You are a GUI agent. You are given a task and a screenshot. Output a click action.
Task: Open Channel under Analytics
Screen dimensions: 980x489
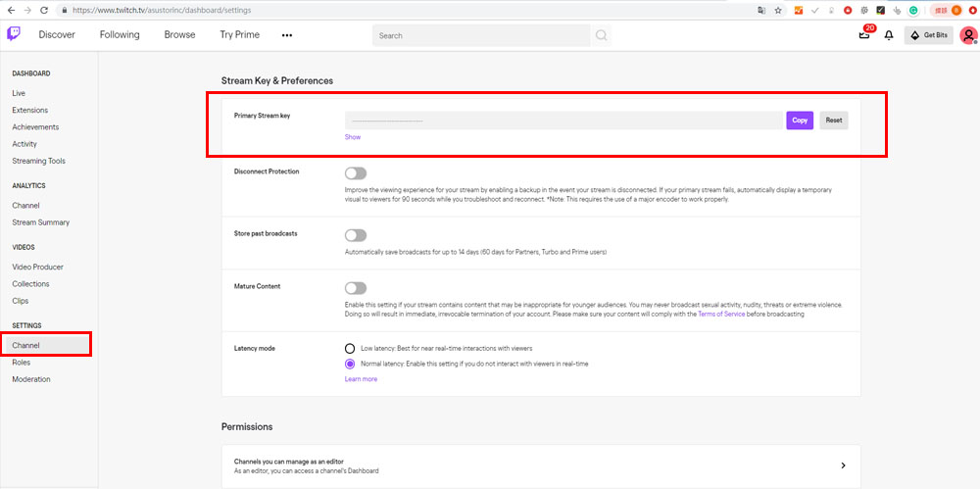[25, 205]
